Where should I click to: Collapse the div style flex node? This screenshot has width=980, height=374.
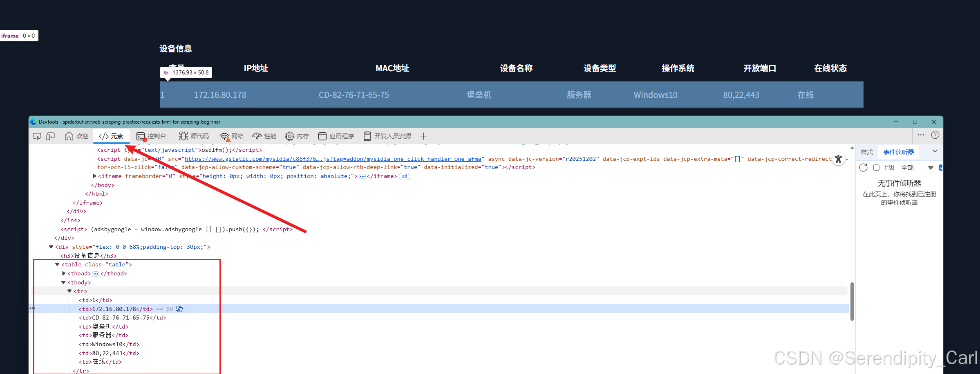click(x=51, y=247)
